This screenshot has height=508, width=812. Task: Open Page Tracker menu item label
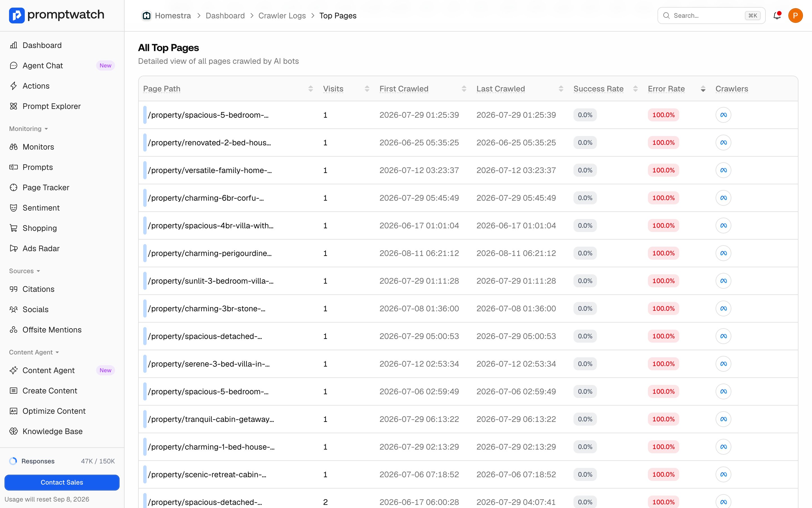click(46, 187)
